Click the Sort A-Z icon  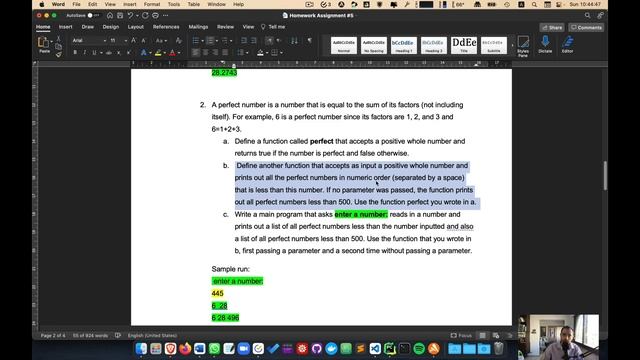(294, 40)
